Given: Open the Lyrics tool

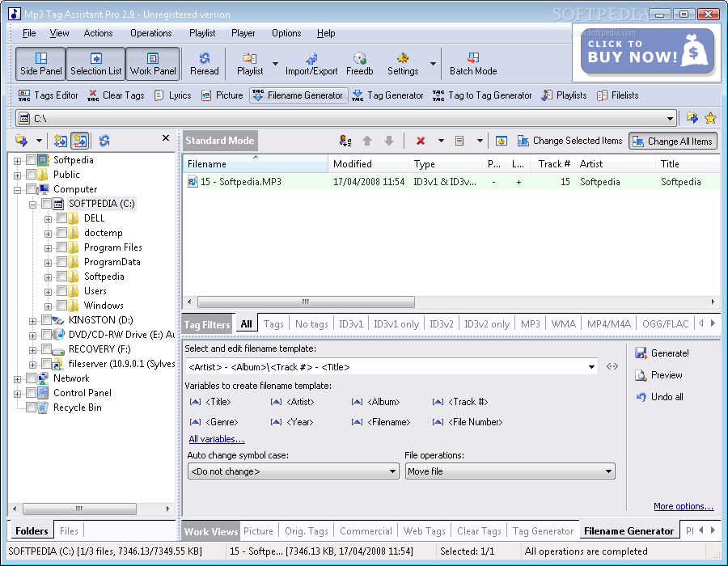Looking at the screenshot, I should click(x=173, y=95).
